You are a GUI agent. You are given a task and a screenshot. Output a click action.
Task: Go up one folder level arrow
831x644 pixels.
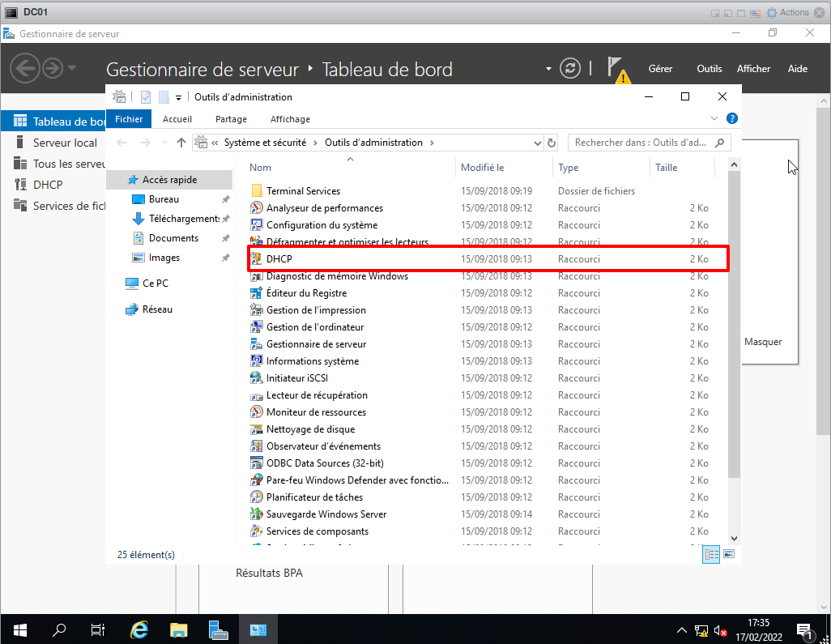pos(181,143)
